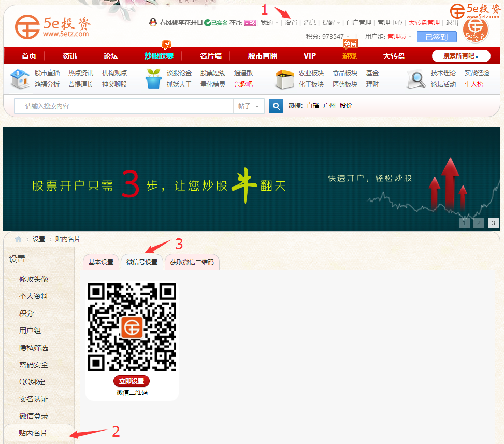Image resolution: width=504 pixels, height=444 pixels.
Task: Open the 大转盘管理 link
Action: click(x=424, y=23)
